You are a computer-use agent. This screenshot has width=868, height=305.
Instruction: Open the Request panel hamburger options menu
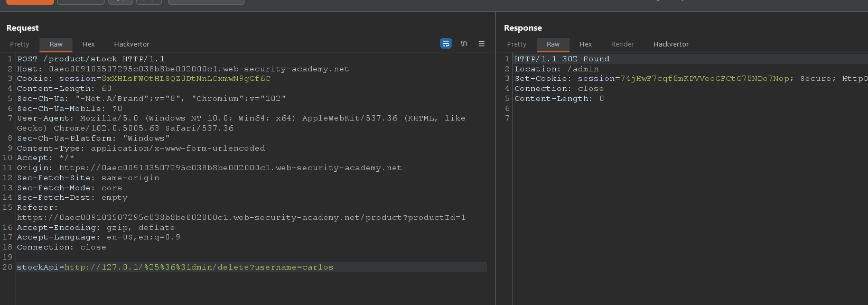point(481,44)
